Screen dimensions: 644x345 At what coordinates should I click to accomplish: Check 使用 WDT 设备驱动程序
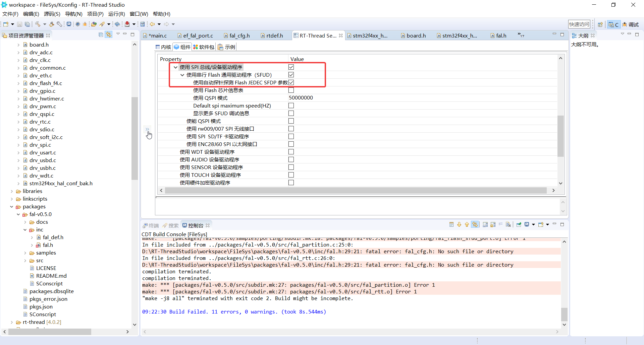[x=291, y=152]
